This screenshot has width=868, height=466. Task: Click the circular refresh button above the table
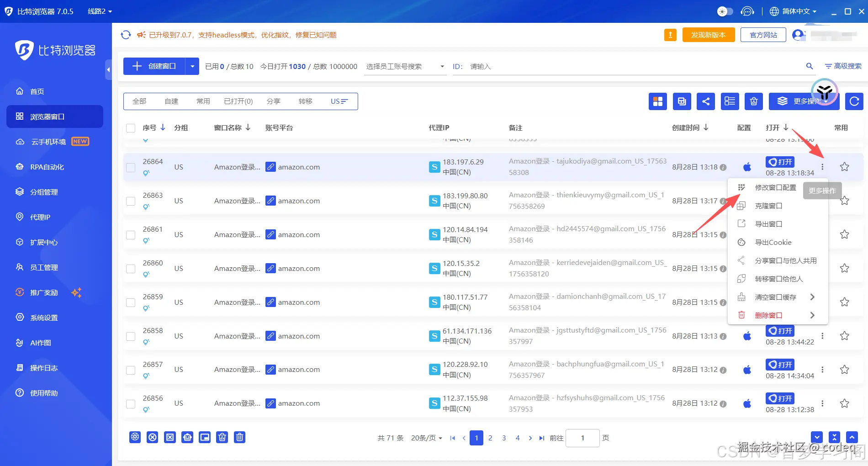[854, 101]
